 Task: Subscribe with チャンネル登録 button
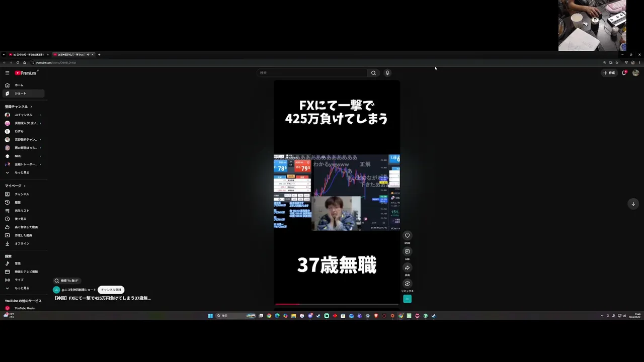click(111, 290)
